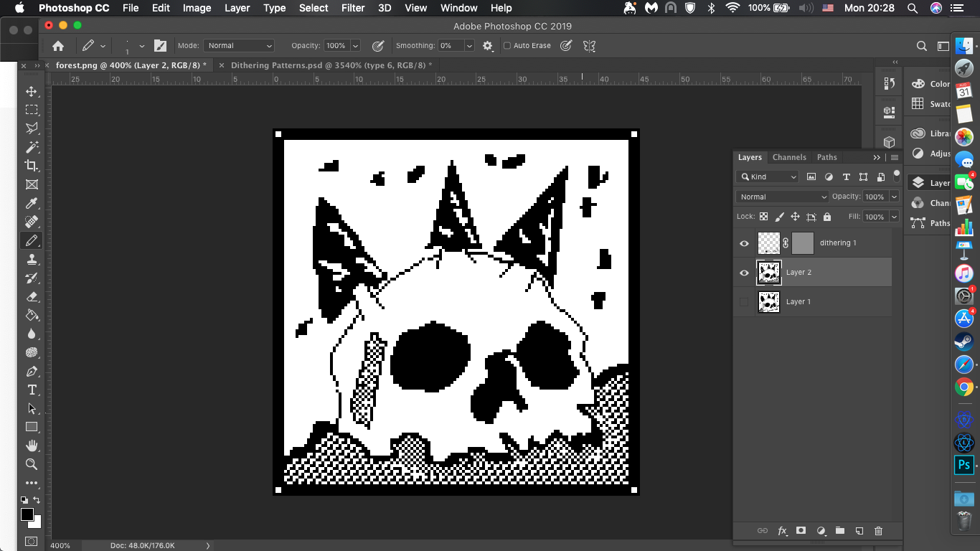Open the tool preset picker arrow
Screen dimensions: 980x551
103,46
